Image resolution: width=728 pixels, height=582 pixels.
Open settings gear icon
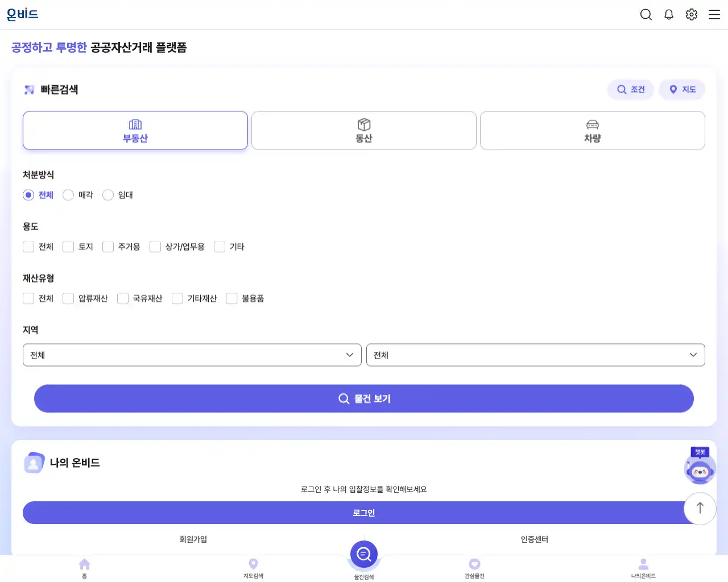[692, 15]
